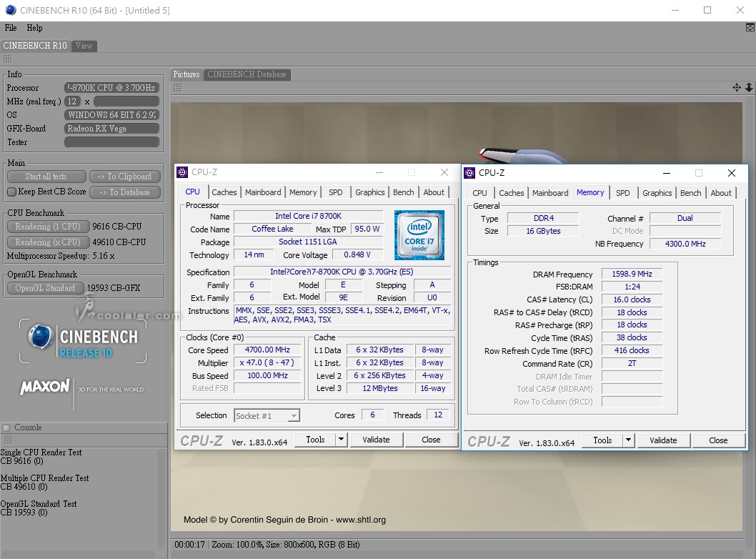Click the grip handle under CINEBENCH R10 tab

click(7, 59)
